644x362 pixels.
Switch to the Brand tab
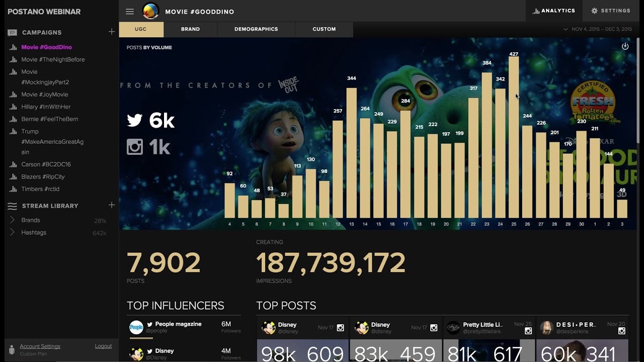(190, 29)
